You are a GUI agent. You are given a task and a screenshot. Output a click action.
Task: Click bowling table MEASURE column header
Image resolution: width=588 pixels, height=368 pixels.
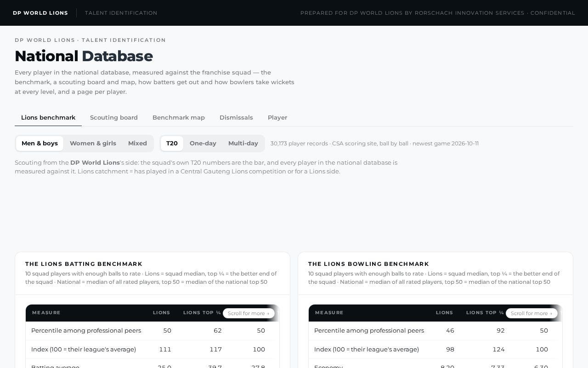(x=329, y=313)
